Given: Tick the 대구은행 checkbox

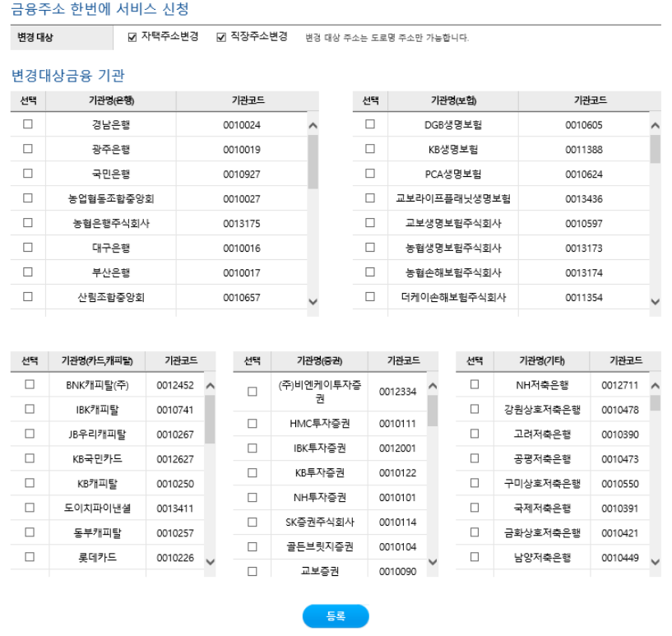Looking at the screenshot, I should pos(28,248).
